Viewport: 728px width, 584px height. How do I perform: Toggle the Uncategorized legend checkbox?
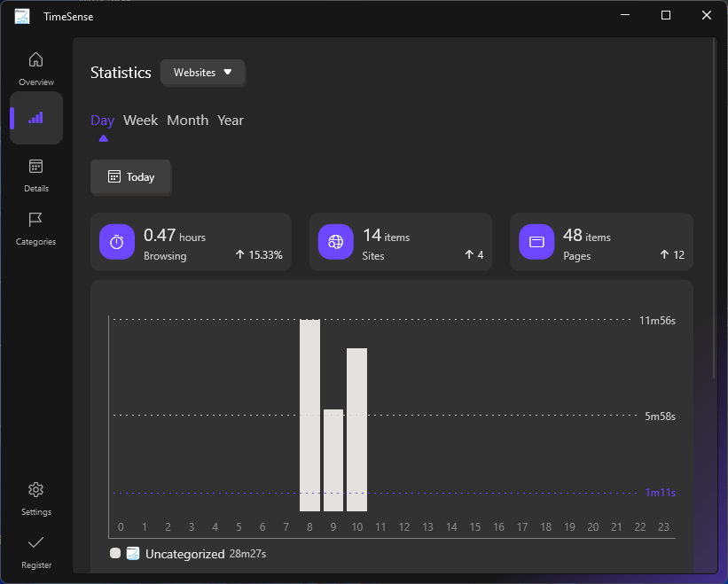133,553
